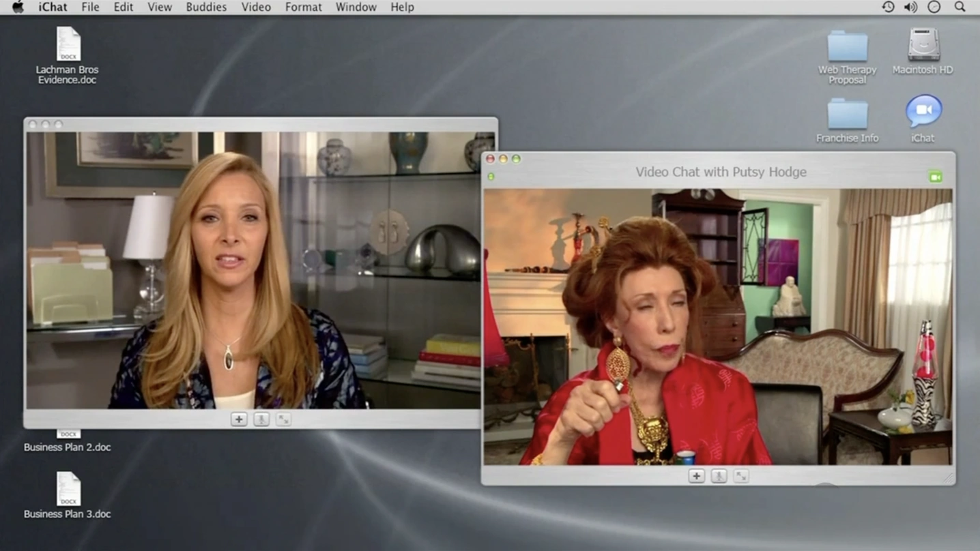The height and width of the screenshot is (551, 980).
Task: Open the Window menu
Action: 356,7
